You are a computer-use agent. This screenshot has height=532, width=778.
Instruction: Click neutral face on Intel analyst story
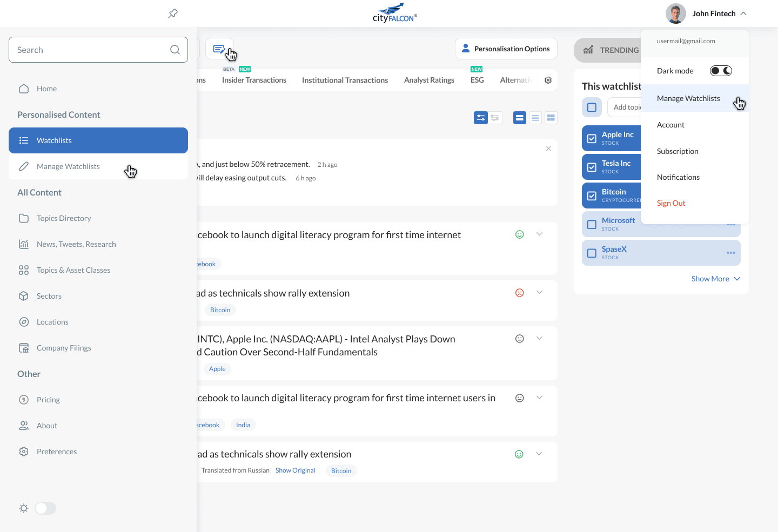[x=520, y=339]
